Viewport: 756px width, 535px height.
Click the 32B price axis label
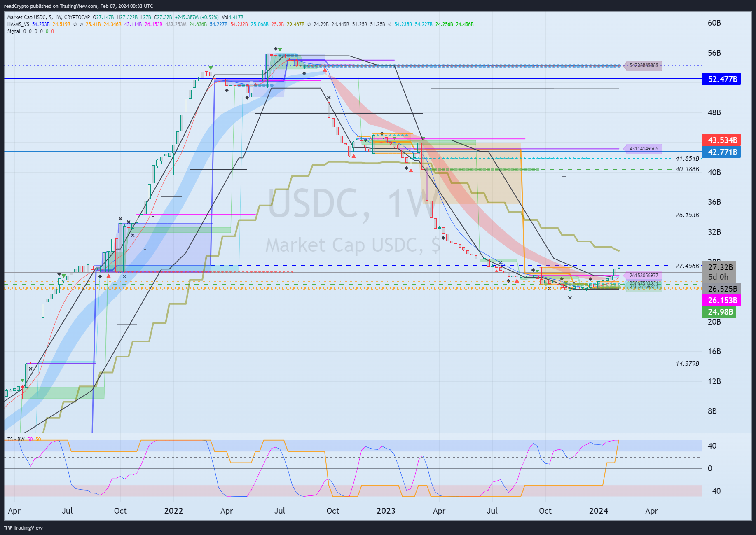pos(714,232)
